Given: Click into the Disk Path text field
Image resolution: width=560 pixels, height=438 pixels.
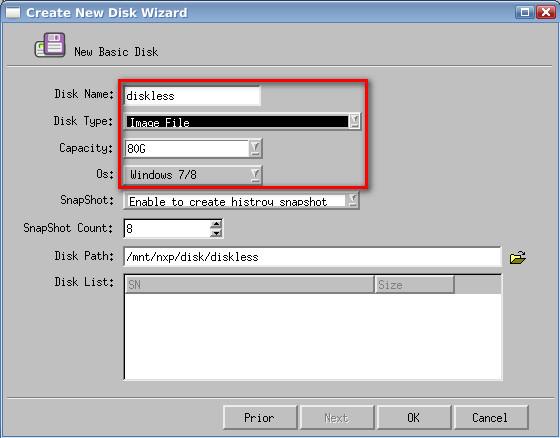Looking at the screenshot, I should 312,257.
